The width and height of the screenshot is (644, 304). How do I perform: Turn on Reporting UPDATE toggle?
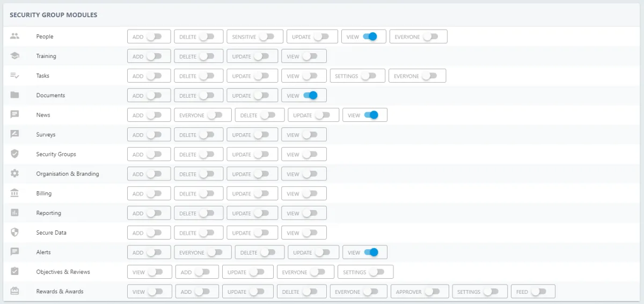point(261,213)
